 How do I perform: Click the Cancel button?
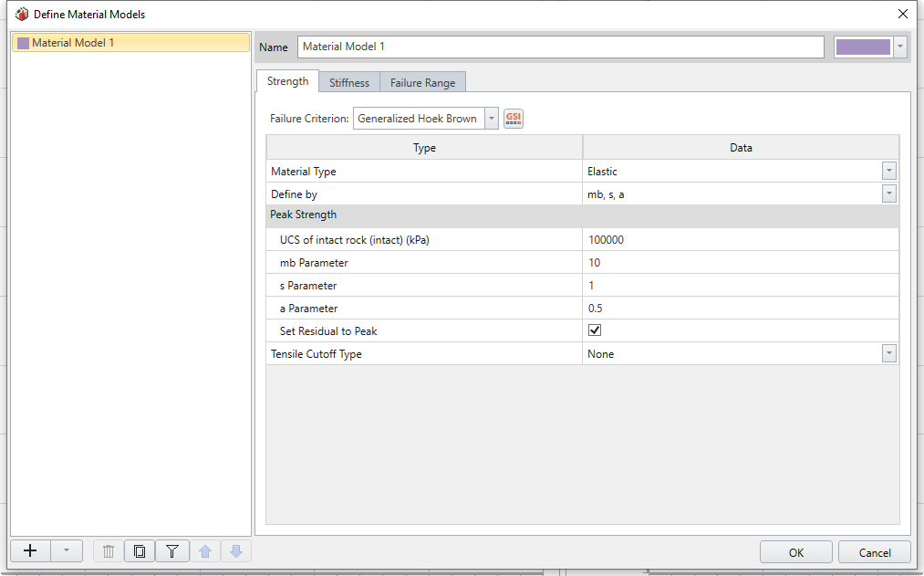pyautogui.click(x=875, y=552)
